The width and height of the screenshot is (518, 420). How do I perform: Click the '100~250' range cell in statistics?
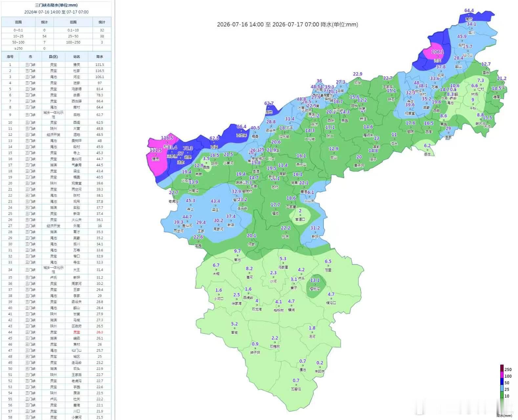(x=73, y=42)
